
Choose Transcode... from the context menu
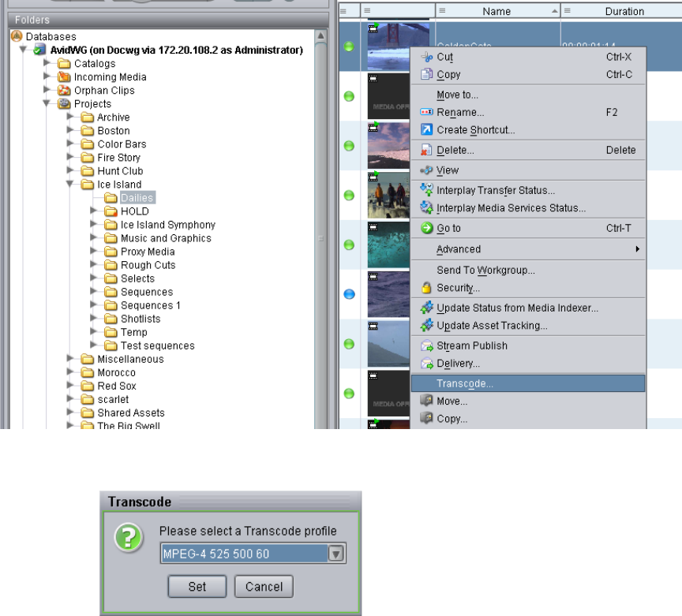coord(527,383)
